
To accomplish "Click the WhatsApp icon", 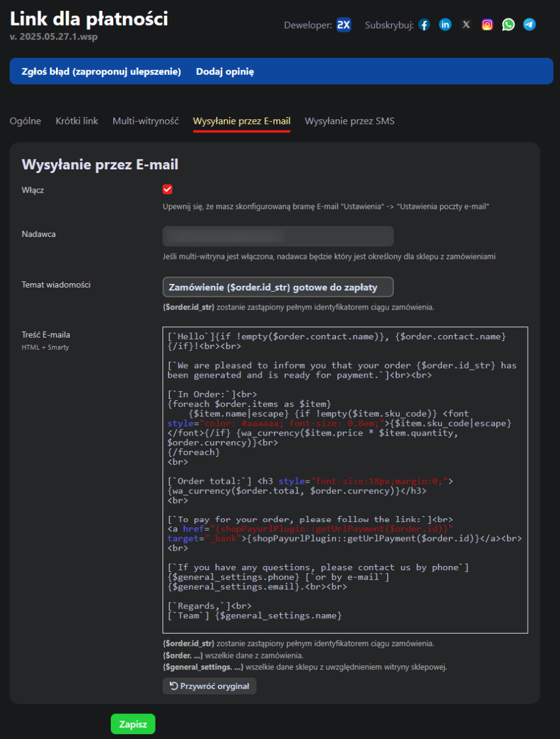I will [508, 25].
